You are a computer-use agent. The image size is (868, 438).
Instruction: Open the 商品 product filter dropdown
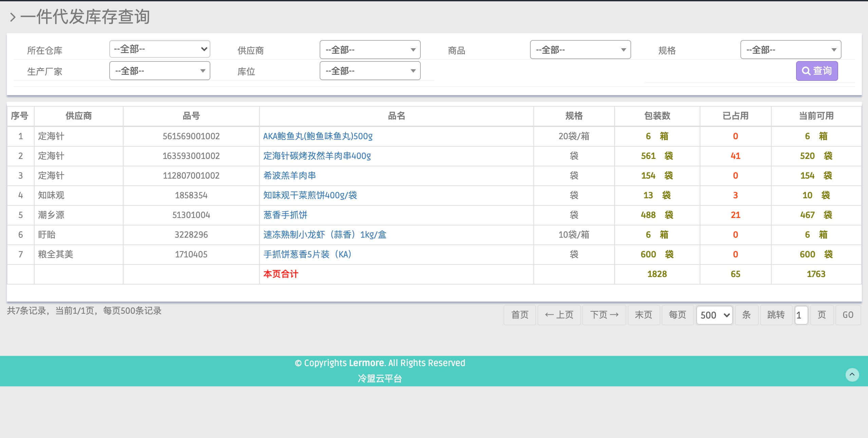(x=580, y=50)
